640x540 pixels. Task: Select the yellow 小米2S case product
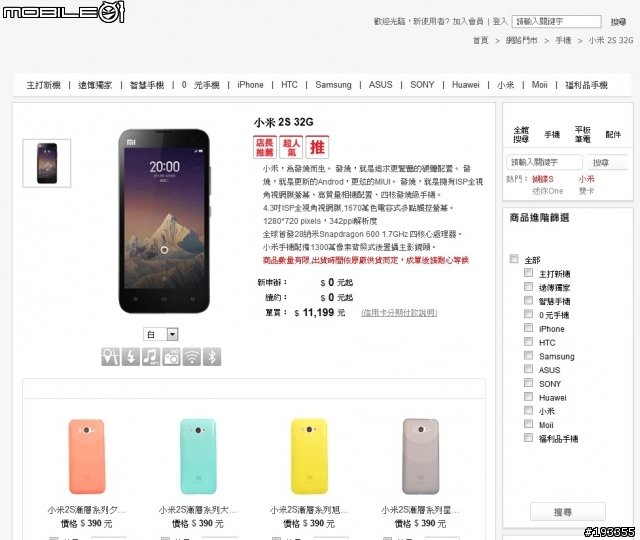tap(309, 456)
